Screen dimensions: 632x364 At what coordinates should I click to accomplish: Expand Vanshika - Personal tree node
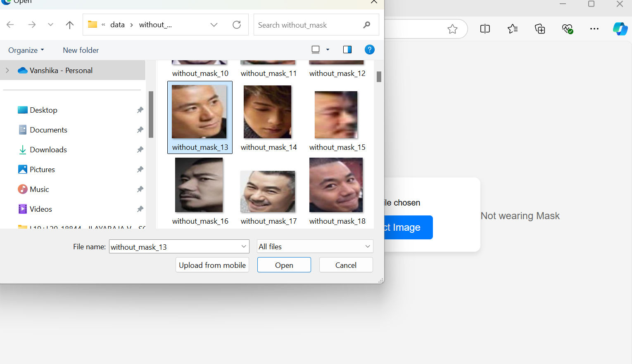pyautogui.click(x=7, y=71)
